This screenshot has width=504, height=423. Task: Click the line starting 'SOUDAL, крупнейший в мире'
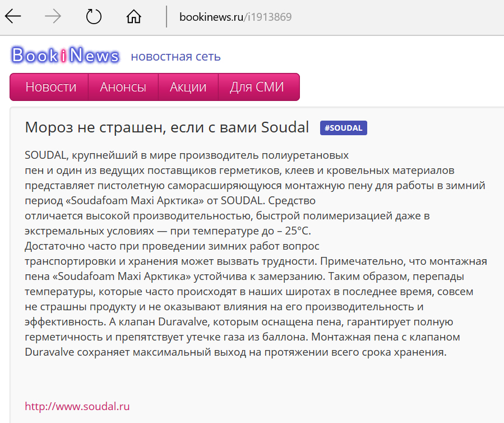187,155
